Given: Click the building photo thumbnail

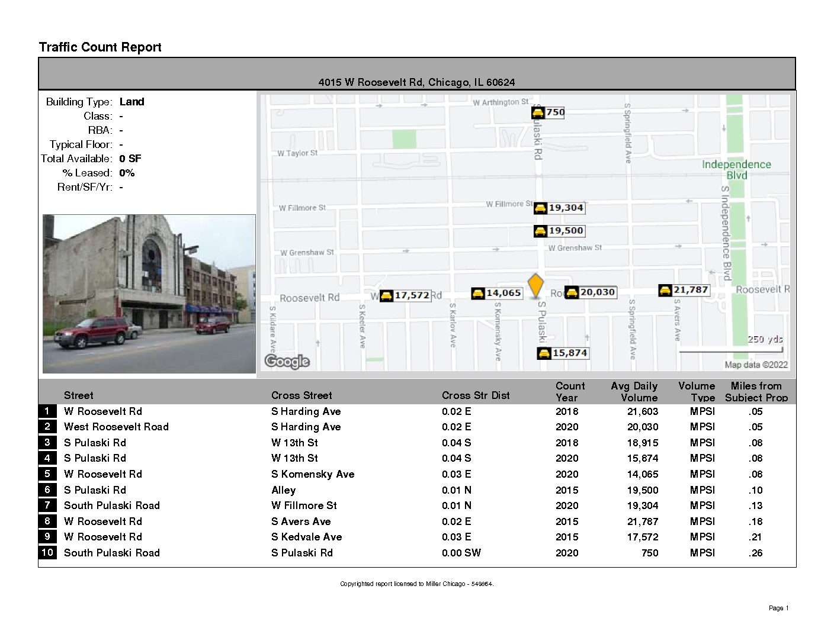Looking at the screenshot, I should (x=149, y=294).
